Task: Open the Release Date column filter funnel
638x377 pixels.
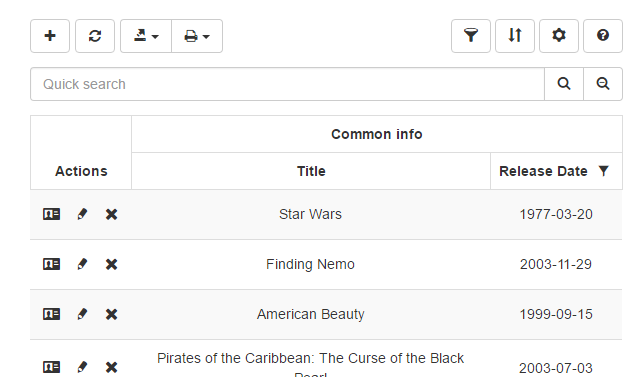Action: 603,171
